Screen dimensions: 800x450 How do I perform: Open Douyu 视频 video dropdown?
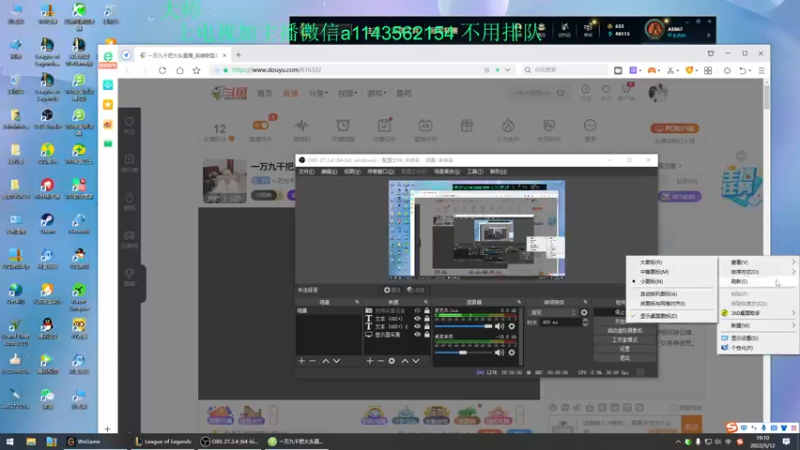coord(347,93)
